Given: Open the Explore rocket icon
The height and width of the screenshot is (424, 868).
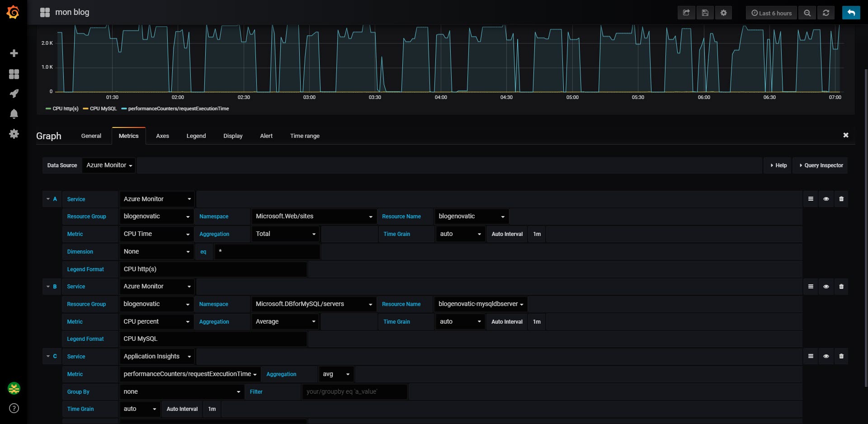Looking at the screenshot, I should click(x=14, y=94).
